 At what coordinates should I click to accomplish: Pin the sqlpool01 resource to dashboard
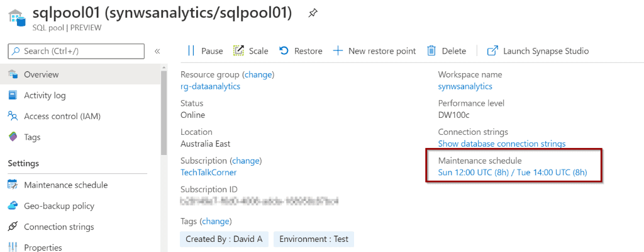[x=313, y=13]
